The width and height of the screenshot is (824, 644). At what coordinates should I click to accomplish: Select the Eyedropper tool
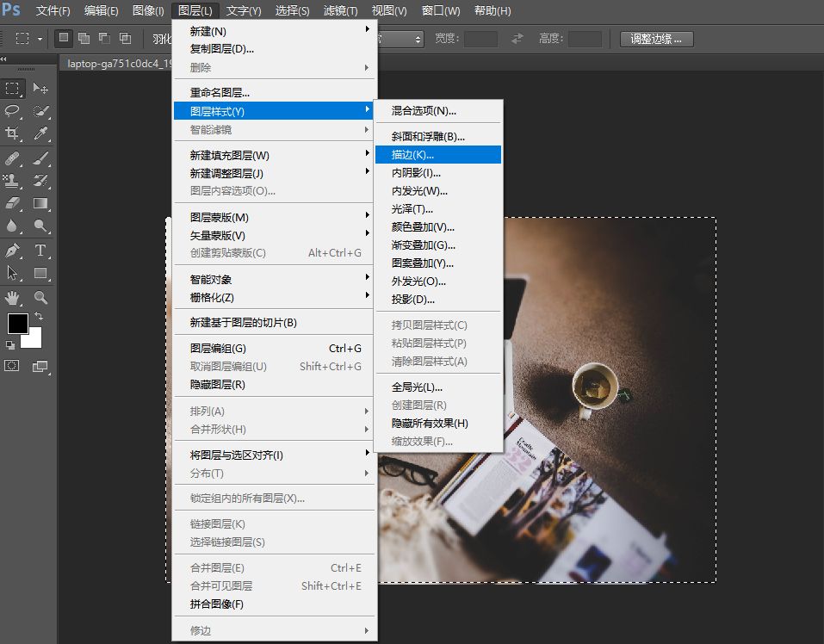pyautogui.click(x=40, y=133)
